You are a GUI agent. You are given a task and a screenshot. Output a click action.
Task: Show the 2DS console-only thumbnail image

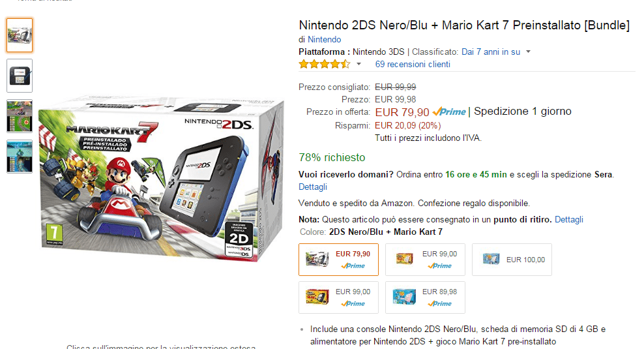pyautogui.click(x=20, y=76)
